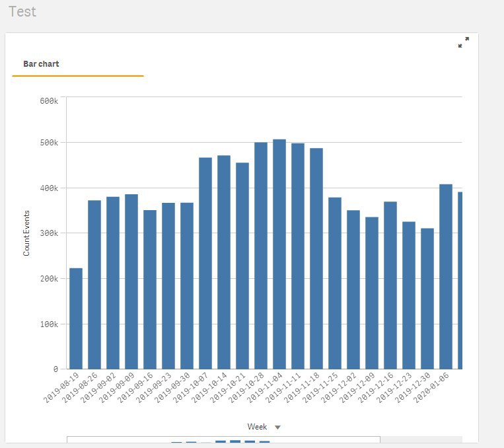Viewport: 504px width, 448px height.
Task: Select the bar for 2019-11-11
Action: (x=298, y=256)
